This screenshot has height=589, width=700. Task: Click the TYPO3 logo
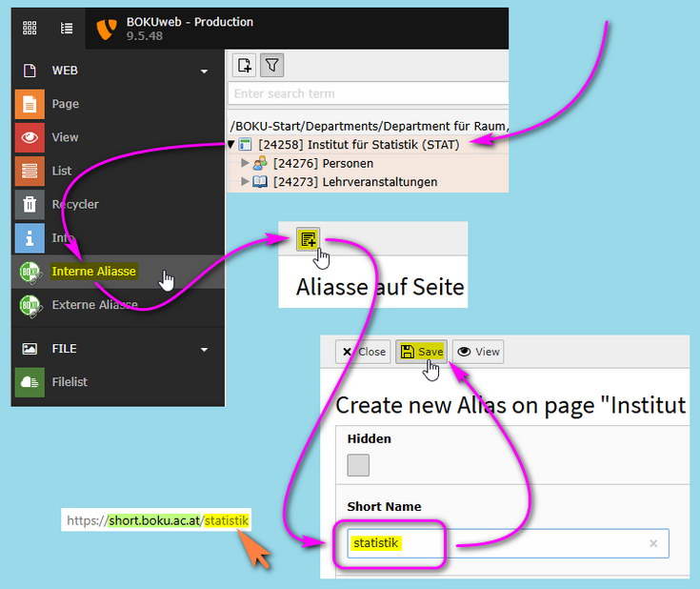pyautogui.click(x=107, y=29)
